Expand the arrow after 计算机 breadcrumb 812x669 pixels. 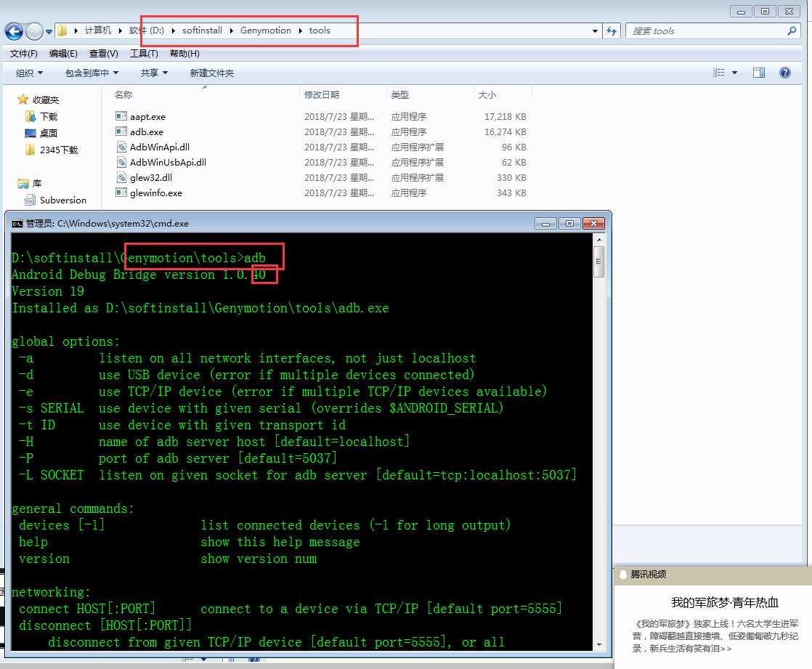click(120, 31)
